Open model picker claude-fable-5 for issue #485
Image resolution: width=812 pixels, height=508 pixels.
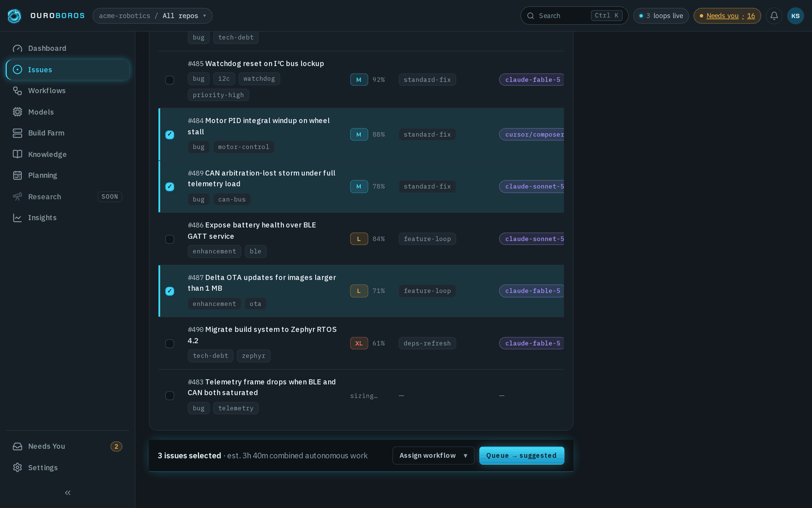coord(532,80)
